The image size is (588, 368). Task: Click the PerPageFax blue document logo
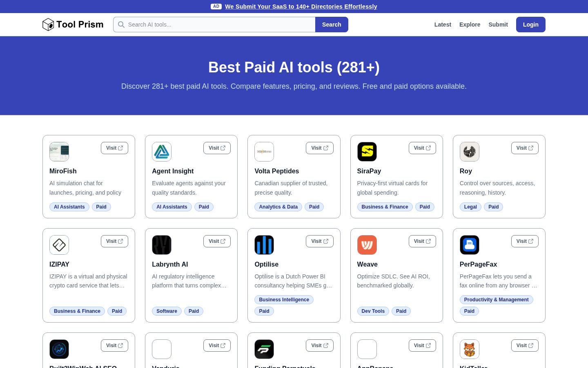470,245
